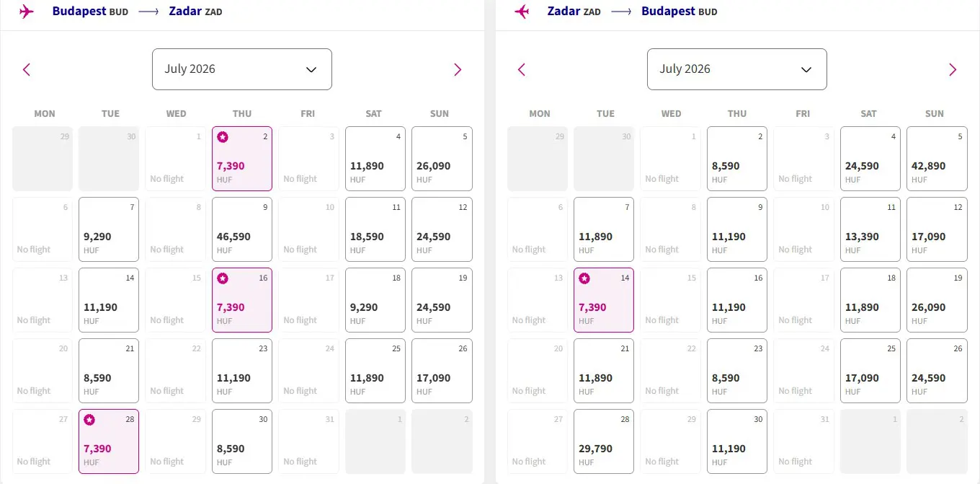The image size is (980, 484).
Task: Open the return July 2026 month dropdown
Action: [x=737, y=69]
